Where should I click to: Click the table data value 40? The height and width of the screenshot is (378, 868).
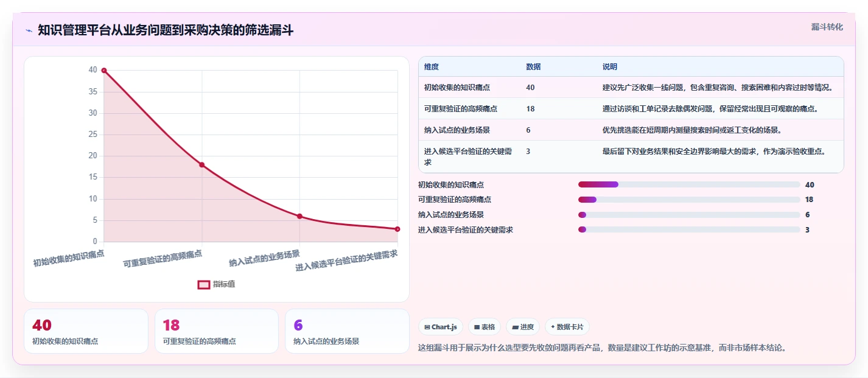click(x=530, y=88)
